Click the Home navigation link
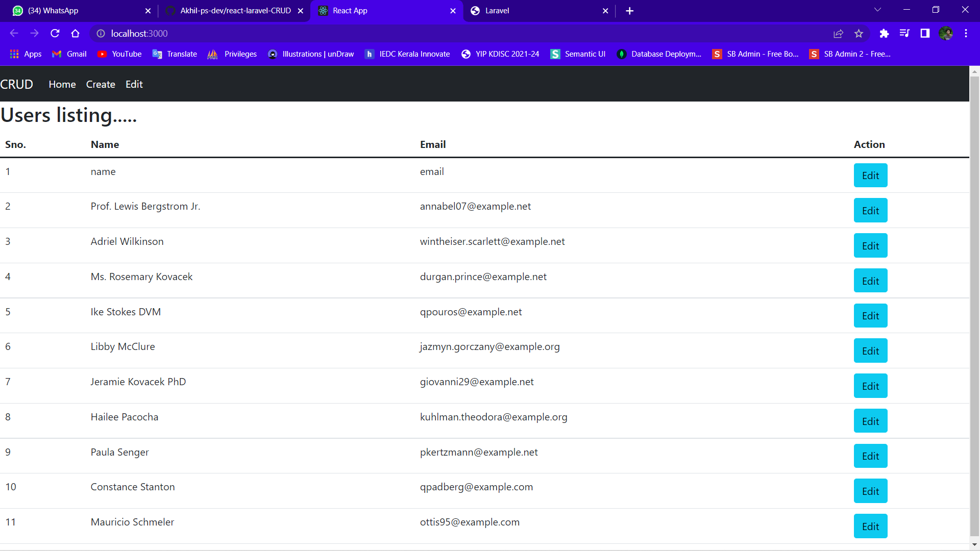The height and width of the screenshot is (551, 980). click(62, 84)
